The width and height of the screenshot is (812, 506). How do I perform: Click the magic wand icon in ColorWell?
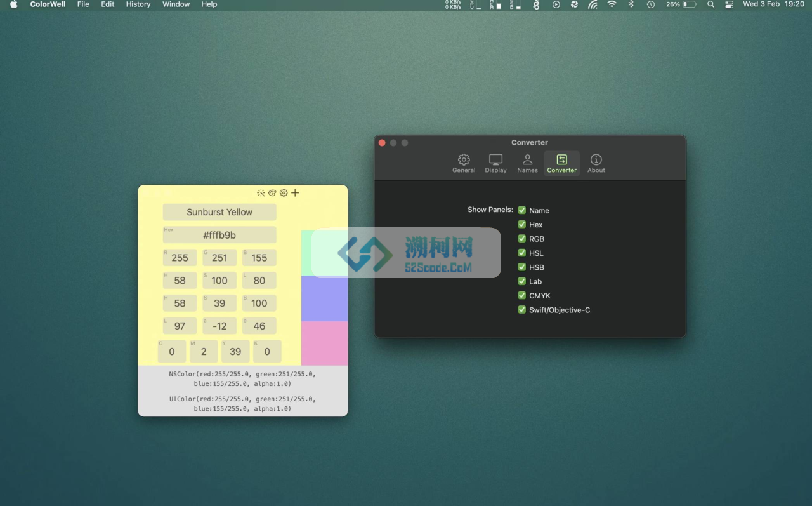pyautogui.click(x=261, y=193)
